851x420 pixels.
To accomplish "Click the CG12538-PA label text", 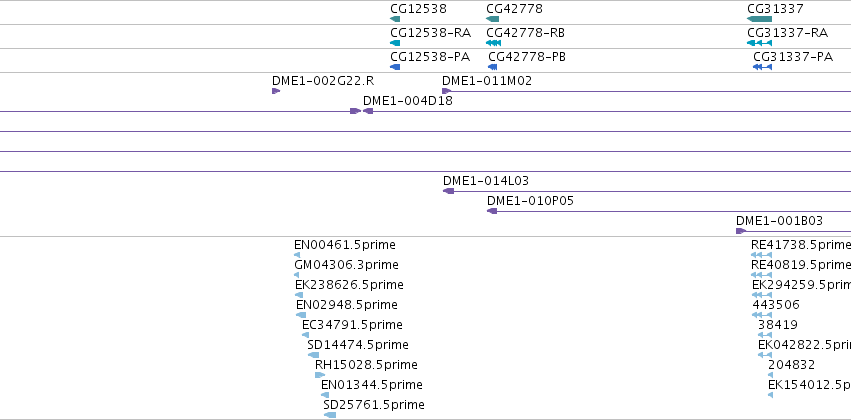I will tap(430, 56).
